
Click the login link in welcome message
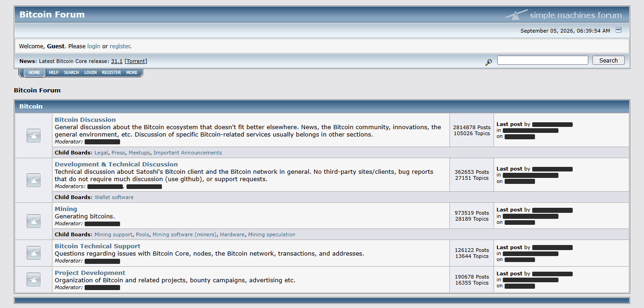click(x=94, y=46)
